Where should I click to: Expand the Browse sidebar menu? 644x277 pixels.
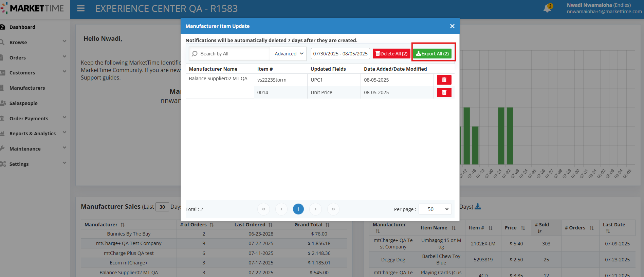(65, 41)
